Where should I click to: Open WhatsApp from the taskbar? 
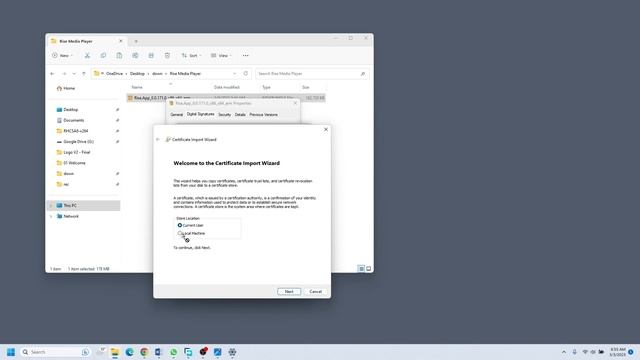click(173, 352)
